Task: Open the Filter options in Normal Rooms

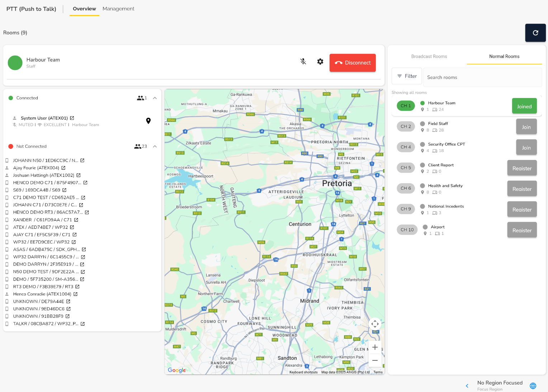Action: coord(407,76)
